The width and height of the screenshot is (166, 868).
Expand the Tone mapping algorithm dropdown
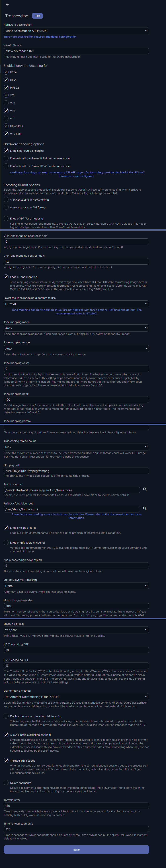click(x=76, y=304)
